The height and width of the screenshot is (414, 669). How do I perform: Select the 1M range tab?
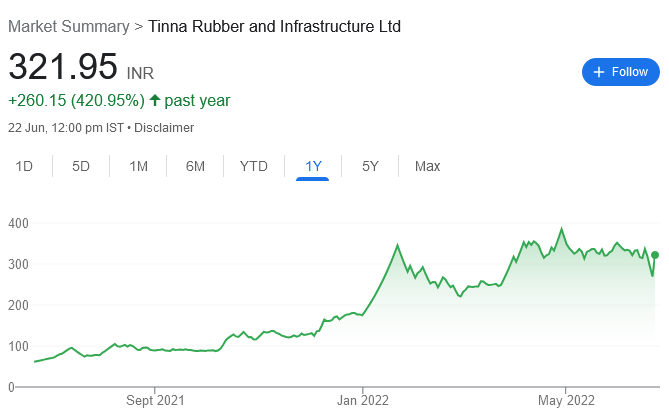point(139,166)
